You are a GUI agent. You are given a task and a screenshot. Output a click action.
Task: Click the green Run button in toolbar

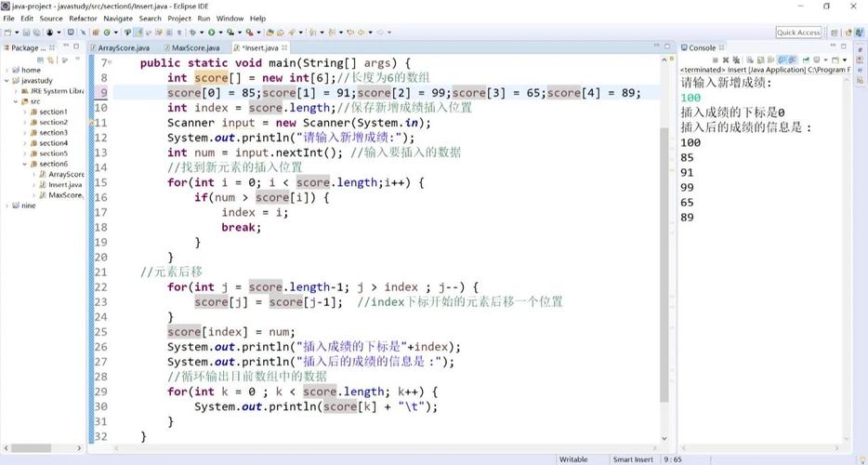click(212, 33)
